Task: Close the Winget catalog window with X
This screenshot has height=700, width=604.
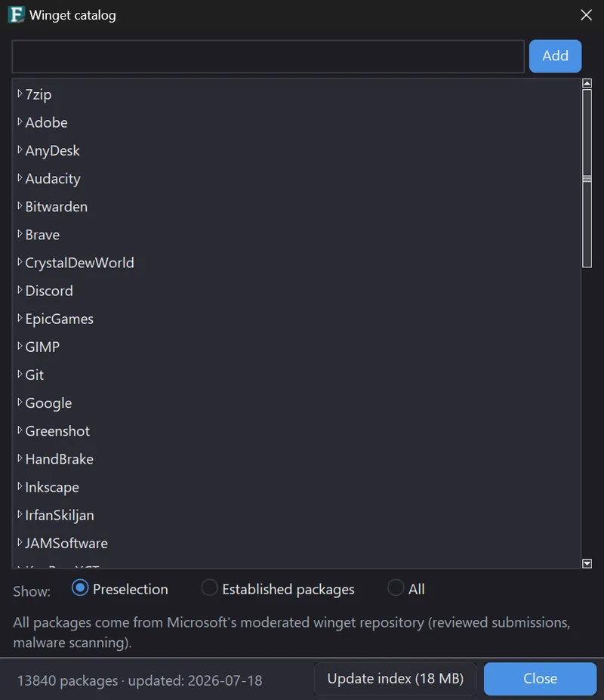Action: click(x=586, y=15)
